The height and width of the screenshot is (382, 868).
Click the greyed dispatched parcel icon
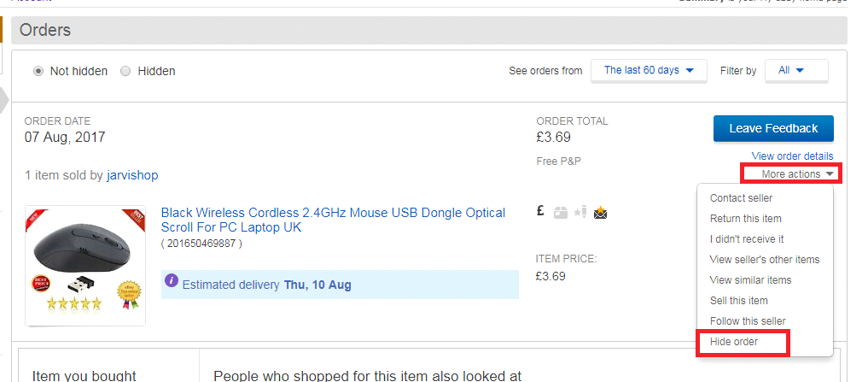561,213
